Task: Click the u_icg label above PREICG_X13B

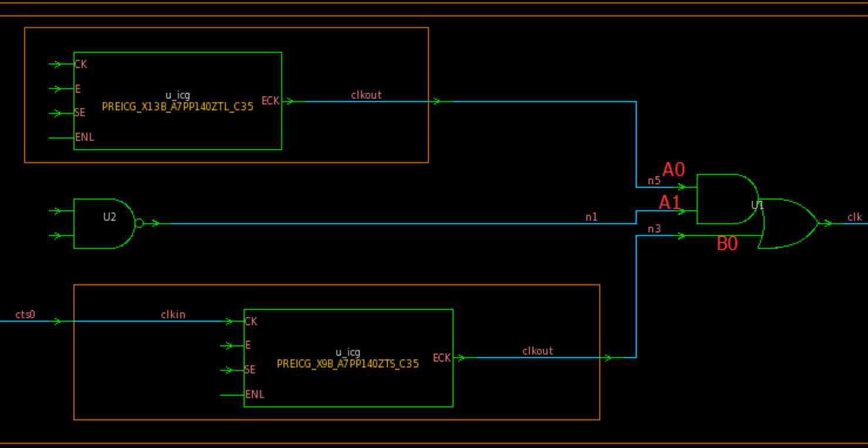Action: 178,95
